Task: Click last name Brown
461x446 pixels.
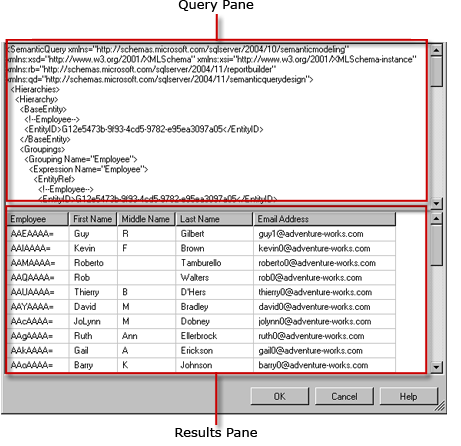Action: tap(192, 248)
